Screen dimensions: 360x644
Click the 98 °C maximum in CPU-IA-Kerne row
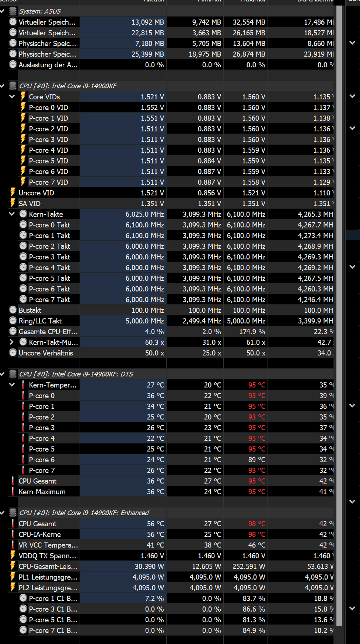257,534
